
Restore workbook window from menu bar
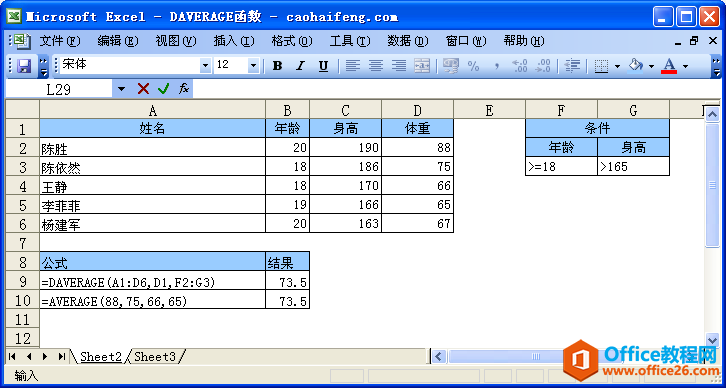pos(694,42)
